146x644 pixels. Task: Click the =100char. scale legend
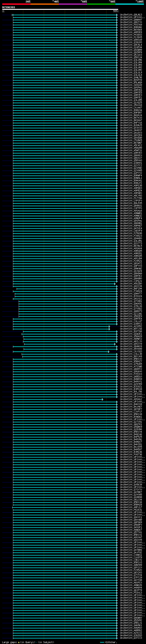tap(108, 642)
